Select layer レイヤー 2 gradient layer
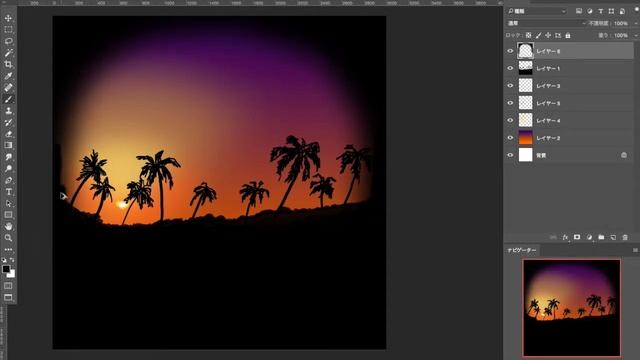 569,138
